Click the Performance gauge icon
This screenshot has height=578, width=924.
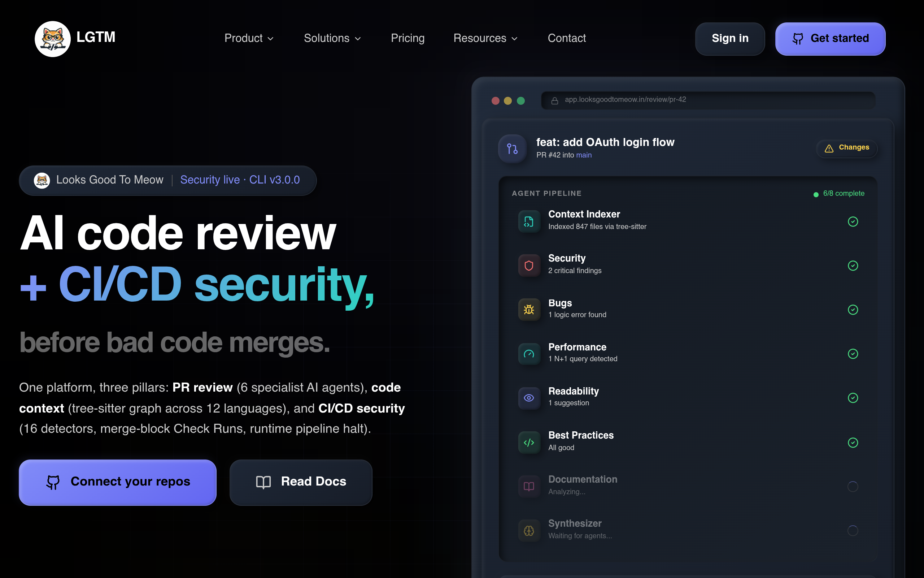(x=529, y=354)
